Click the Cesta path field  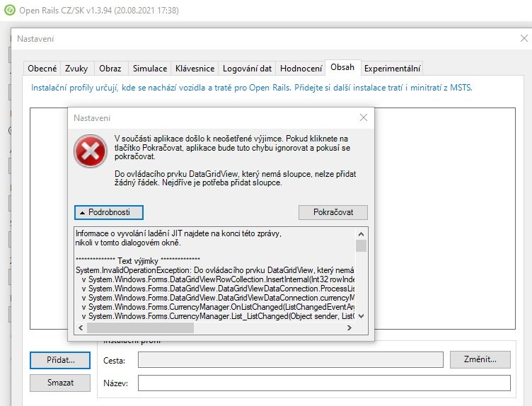[x=291, y=360]
